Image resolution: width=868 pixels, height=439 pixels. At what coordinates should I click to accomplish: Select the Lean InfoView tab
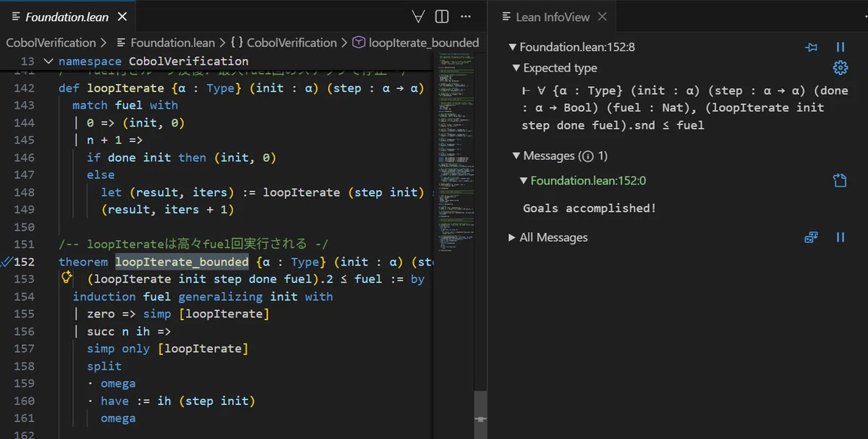point(552,17)
